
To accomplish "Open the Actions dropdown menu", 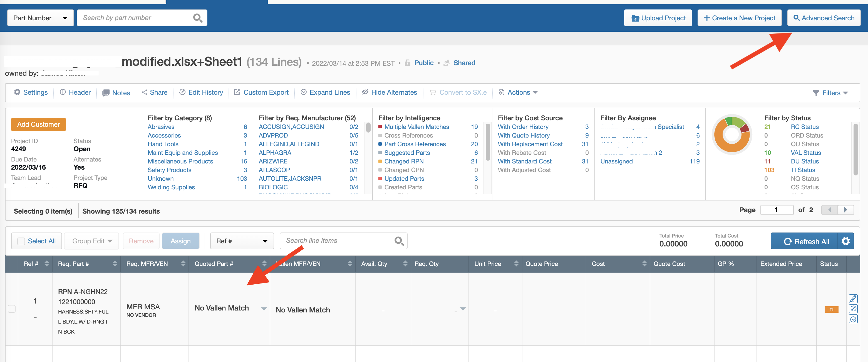I will click(x=518, y=92).
